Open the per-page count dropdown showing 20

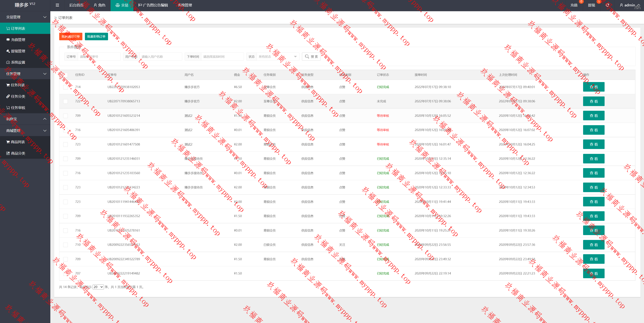point(98,287)
